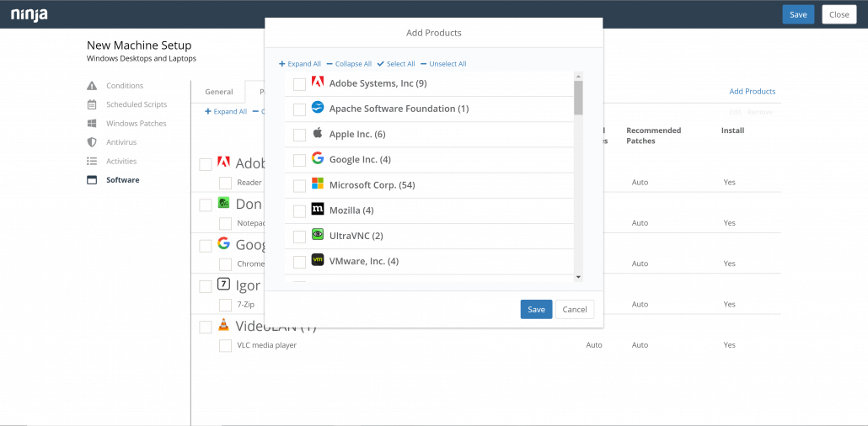Image resolution: width=868 pixels, height=426 pixels.
Task: Expand the Adobe Systems, Inc (9) row
Action: tap(429, 83)
